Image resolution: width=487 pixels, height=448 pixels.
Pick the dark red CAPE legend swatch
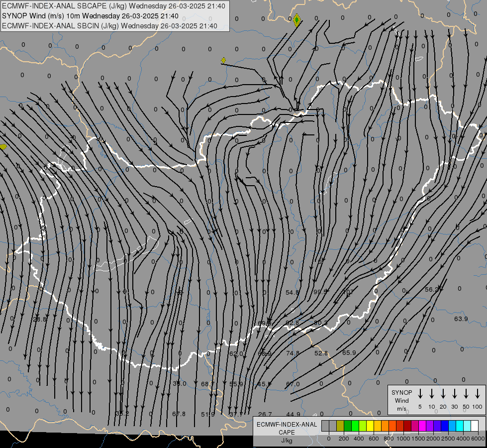coord(407,426)
